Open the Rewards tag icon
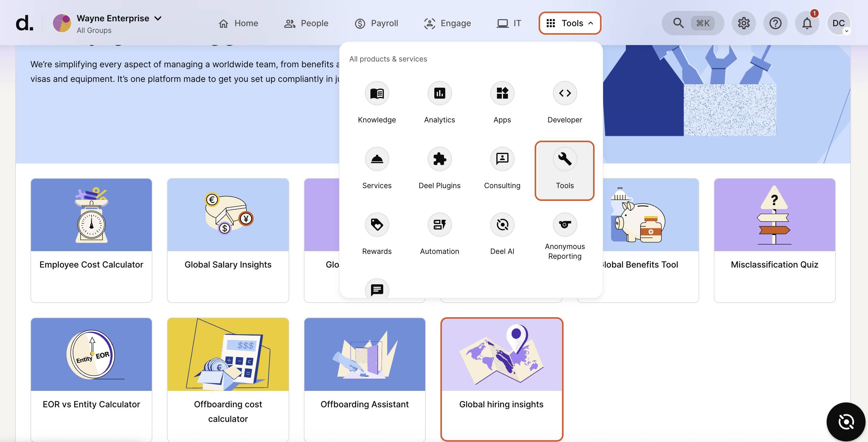The height and width of the screenshot is (442, 868). 377,225
